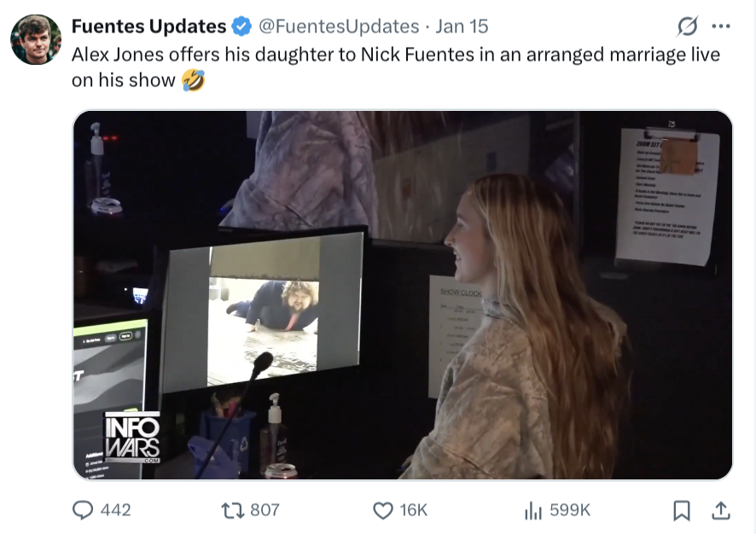Play the embedded InfoWars video
Screen dimensions: 756x534
403,295
